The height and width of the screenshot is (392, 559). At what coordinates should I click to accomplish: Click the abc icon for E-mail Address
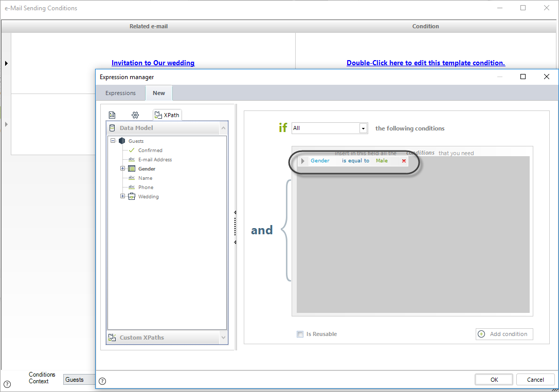coord(132,159)
